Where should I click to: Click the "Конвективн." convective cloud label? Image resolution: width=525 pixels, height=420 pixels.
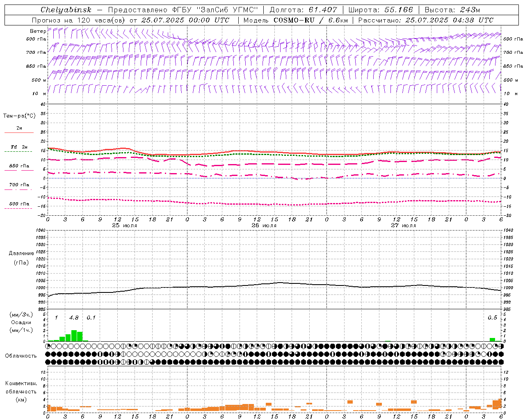click(21, 383)
